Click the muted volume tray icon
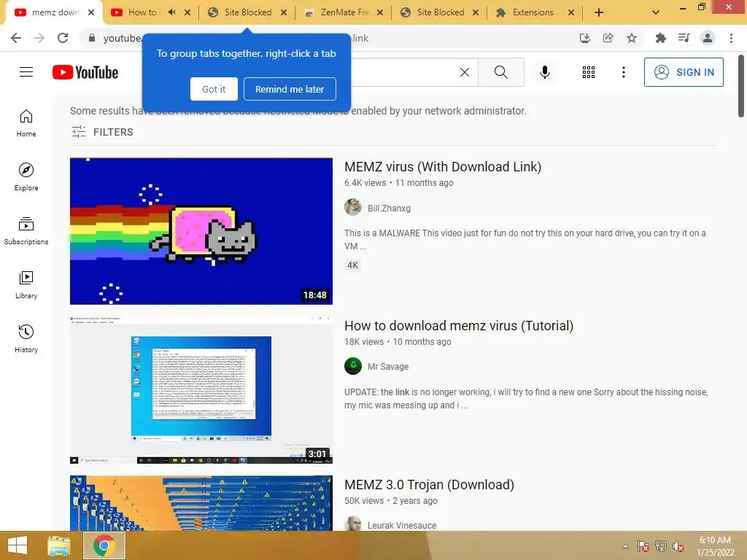 click(x=678, y=546)
